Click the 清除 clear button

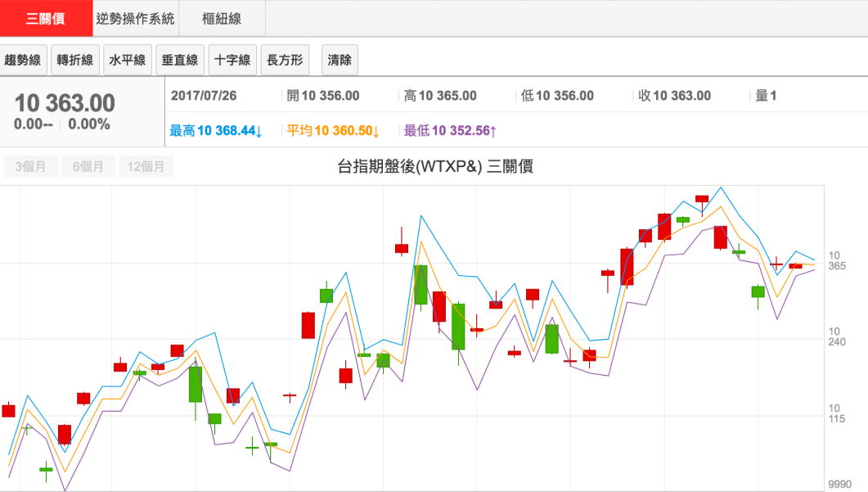tap(340, 60)
